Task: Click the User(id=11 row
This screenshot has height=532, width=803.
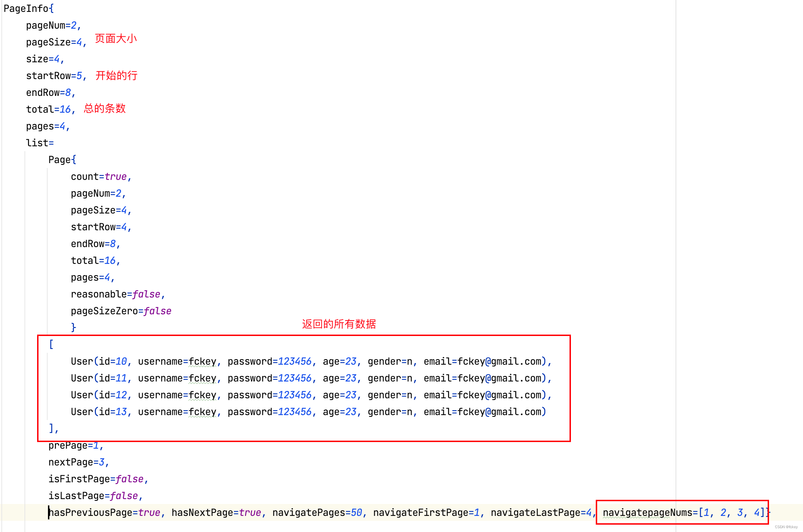Action: [x=312, y=378]
